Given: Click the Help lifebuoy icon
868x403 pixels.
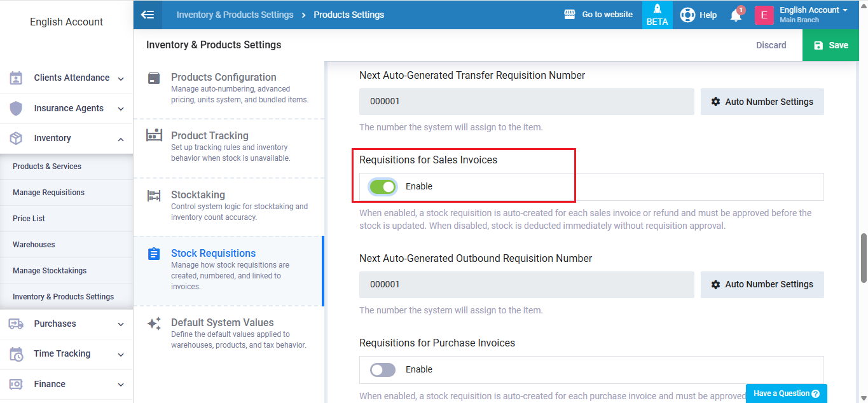Looking at the screenshot, I should [687, 15].
